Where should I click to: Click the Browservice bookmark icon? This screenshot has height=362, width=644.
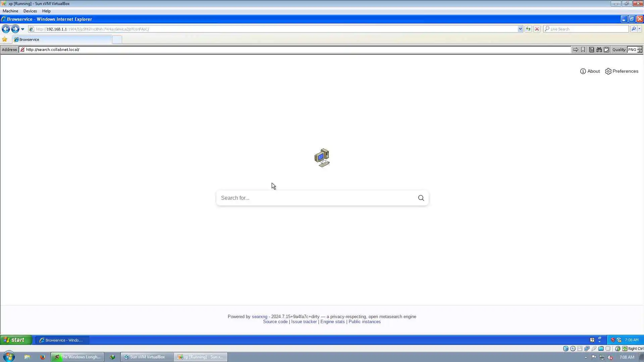[x=583, y=50]
